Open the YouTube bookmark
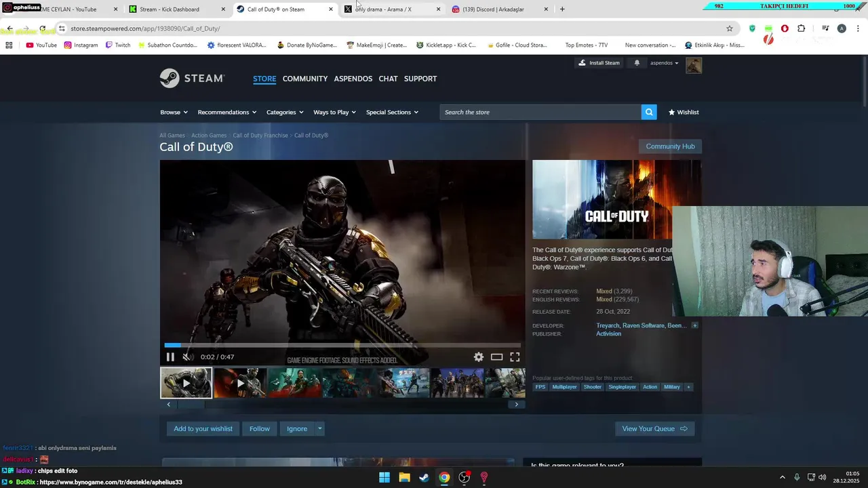This screenshot has height=488, width=868. coord(41,45)
